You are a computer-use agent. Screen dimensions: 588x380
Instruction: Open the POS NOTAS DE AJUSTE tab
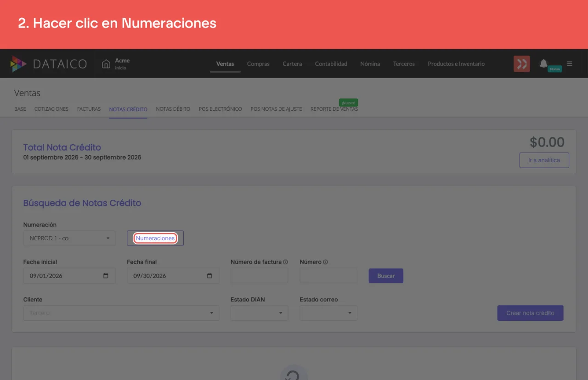pos(276,109)
